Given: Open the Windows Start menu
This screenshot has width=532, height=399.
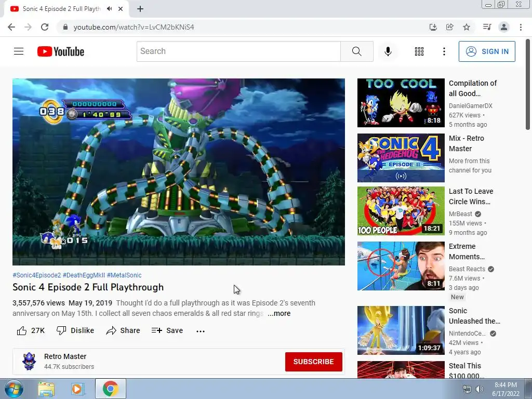Looking at the screenshot, I should pos(14,389).
